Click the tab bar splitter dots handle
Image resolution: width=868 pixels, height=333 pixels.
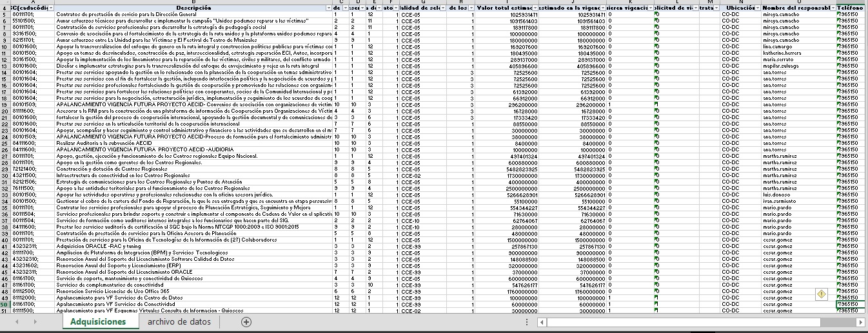pos(528,322)
